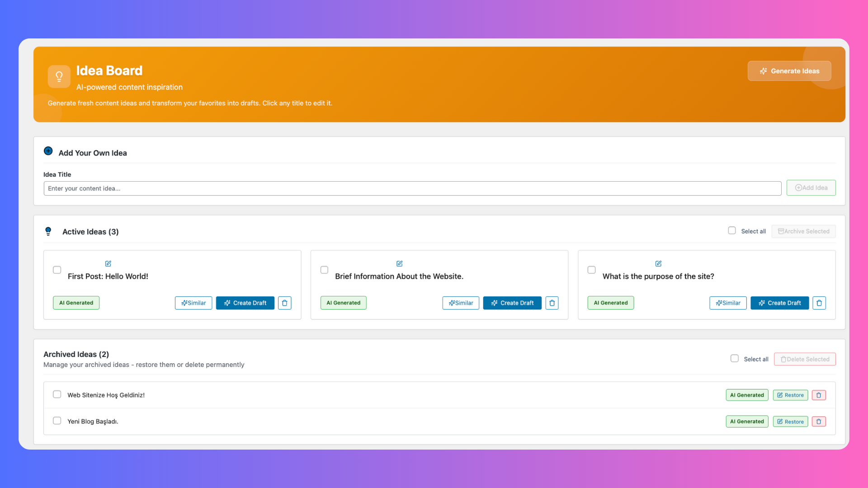This screenshot has height=488, width=868.
Task: Click the lightbulb Idea Board logo icon
Action: coord(59,76)
